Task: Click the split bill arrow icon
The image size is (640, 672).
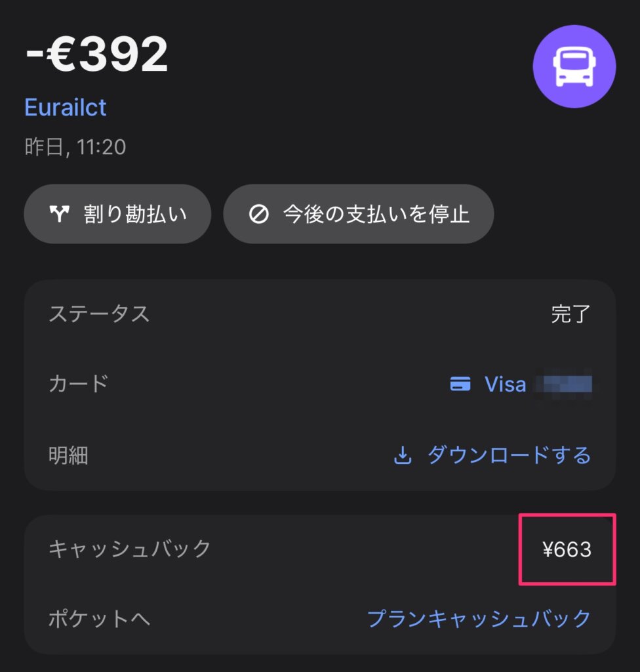Action: tap(59, 213)
